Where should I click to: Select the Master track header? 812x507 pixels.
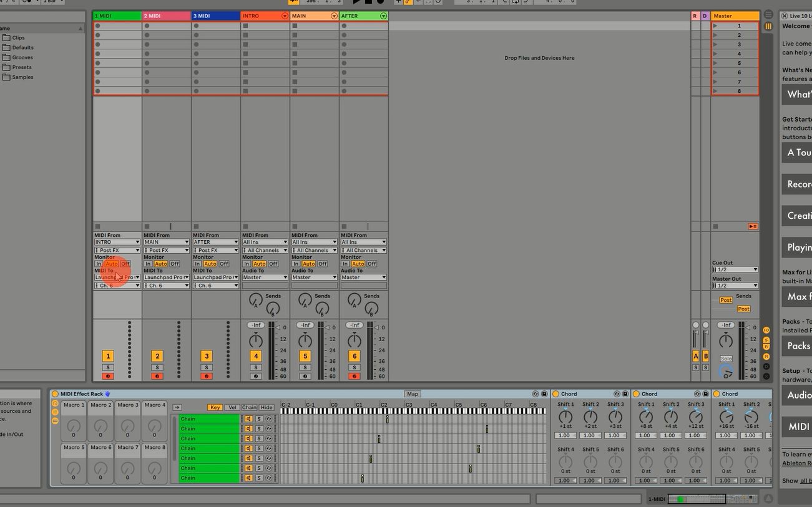click(735, 16)
